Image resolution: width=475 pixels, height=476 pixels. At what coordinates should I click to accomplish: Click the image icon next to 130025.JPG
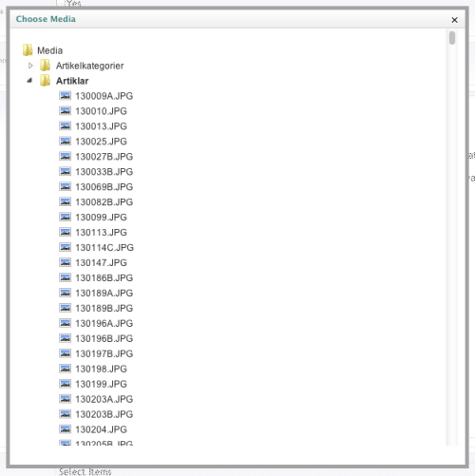pyautogui.click(x=65, y=141)
